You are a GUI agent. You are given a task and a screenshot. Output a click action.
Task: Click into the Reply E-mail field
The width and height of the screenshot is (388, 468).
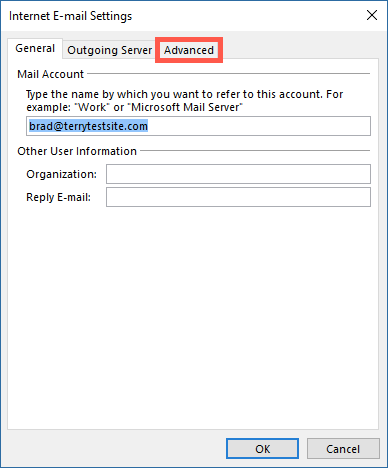click(238, 197)
